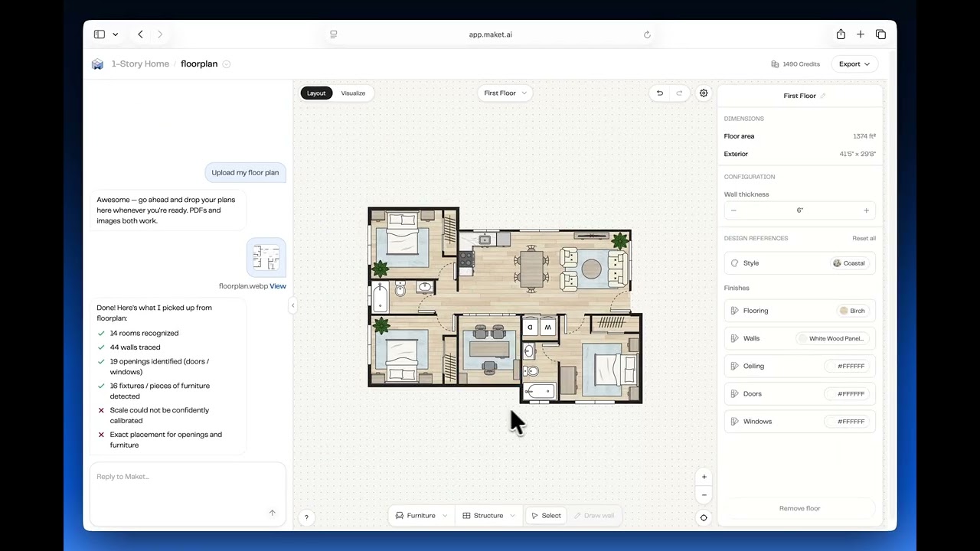Decrease the wall thickness with minus
The image size is (980, 551).
click(x=733, y=210)
